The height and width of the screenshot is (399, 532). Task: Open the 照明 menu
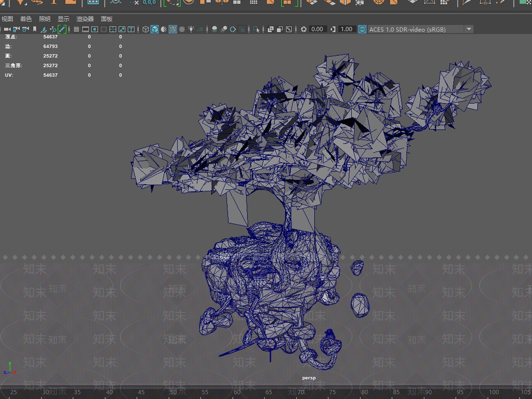tap(45, 19)
